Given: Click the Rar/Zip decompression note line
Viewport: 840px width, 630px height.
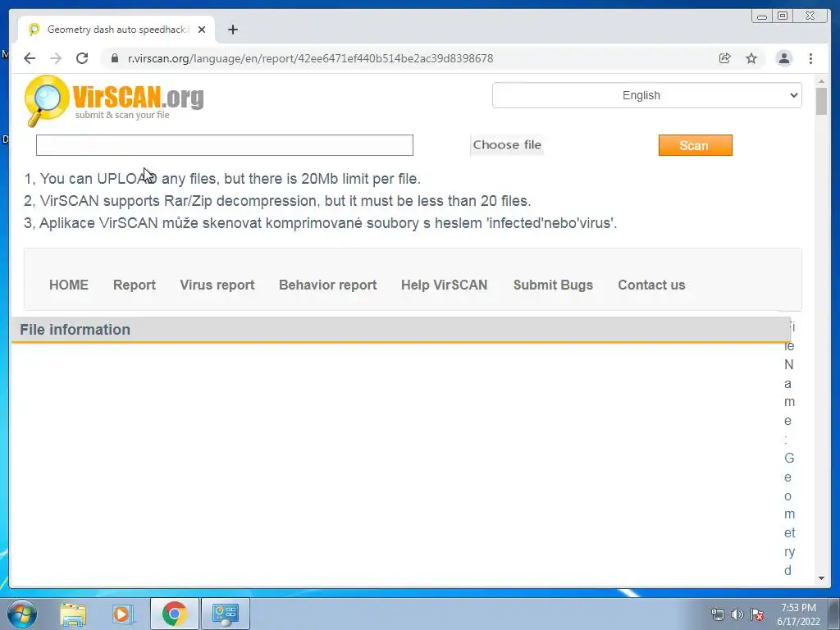Looking at the screenshot, I should (x=277, y=201).
